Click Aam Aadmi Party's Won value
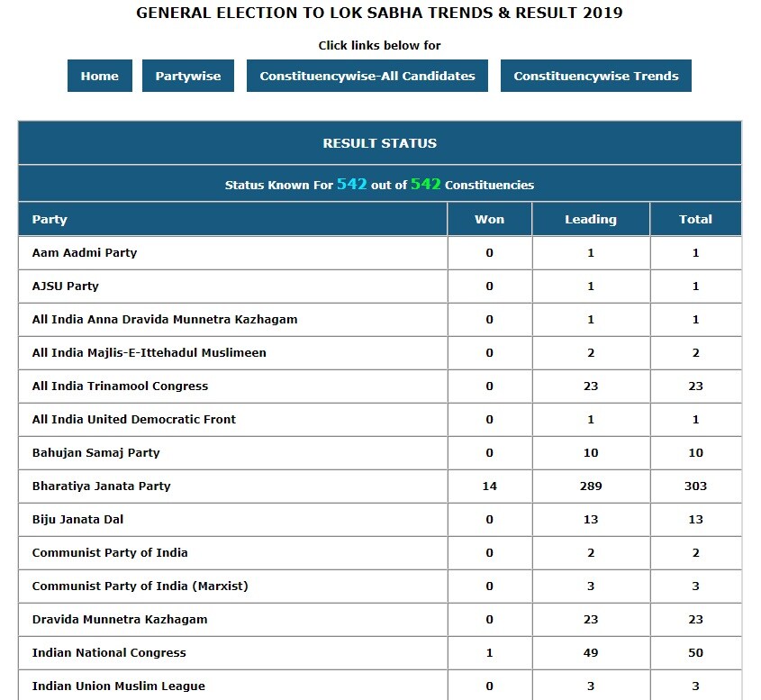Image resolution: width=761 pixels, height=700 pixels. tap(490, 253)
